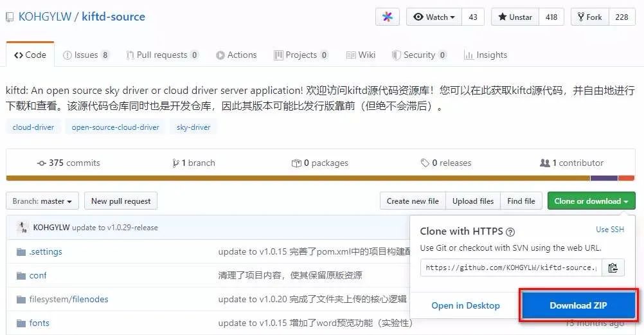The height and width of the screenshot is (335, 644).
Task: Switch to Use SSH clone option
Action: coord(610,230)
